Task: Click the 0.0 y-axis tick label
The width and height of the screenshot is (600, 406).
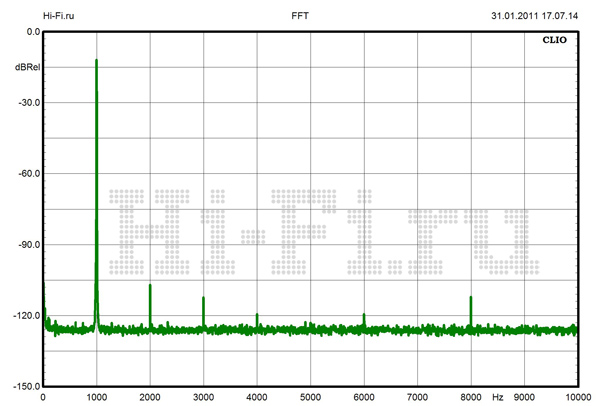Action: (31, 32)
